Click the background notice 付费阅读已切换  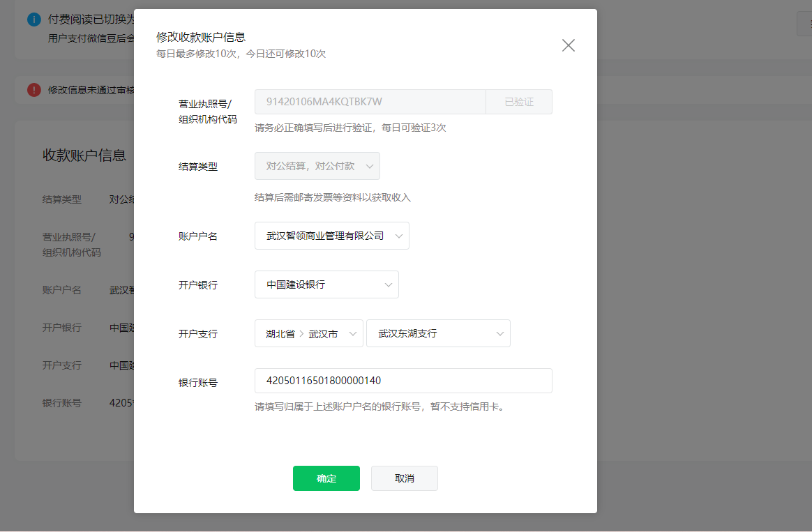coord(91,20)
